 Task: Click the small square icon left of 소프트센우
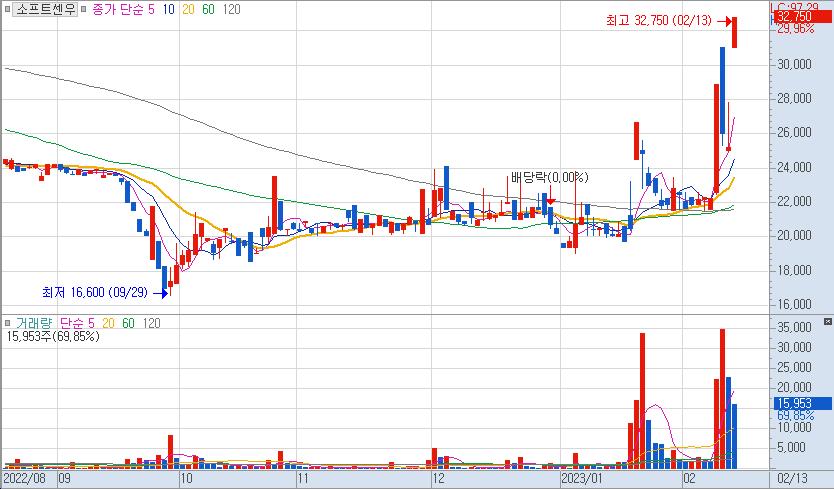[x=7, y=9]
